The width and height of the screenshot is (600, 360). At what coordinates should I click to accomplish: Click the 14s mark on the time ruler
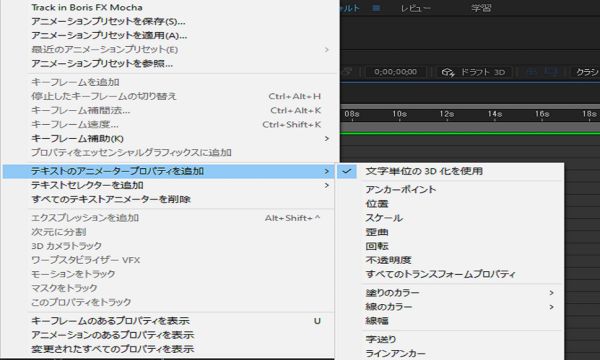coord(494,114)
